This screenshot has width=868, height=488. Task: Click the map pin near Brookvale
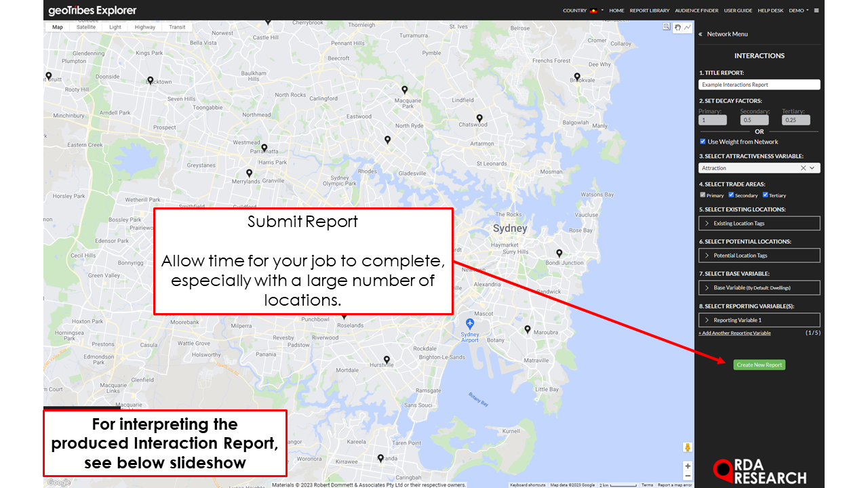pos(577,77)
